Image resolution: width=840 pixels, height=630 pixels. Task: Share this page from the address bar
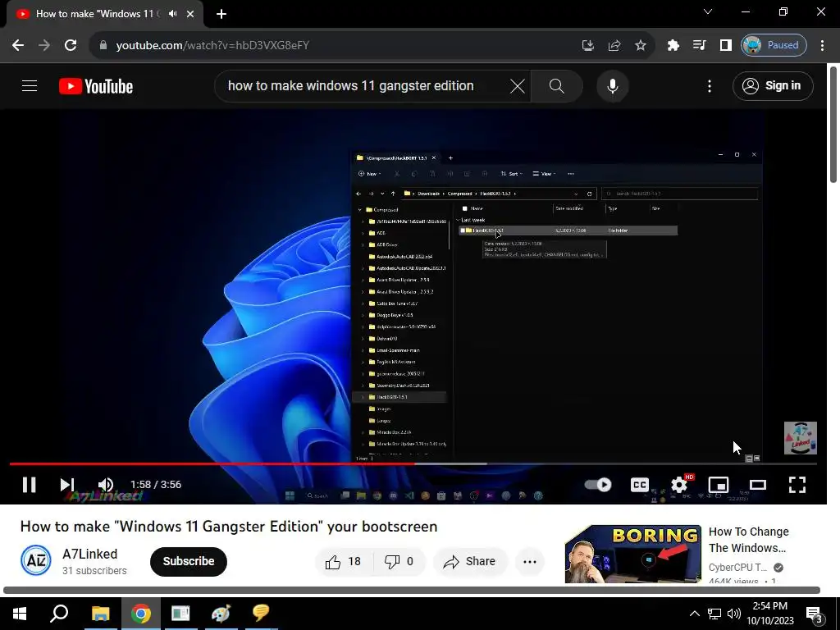[614, 45]
